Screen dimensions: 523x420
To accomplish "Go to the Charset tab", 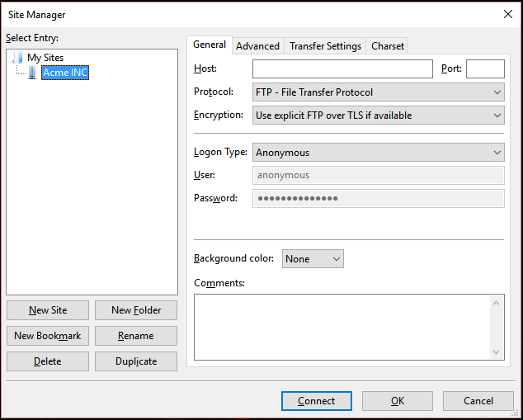I will [x=387, y=46].
